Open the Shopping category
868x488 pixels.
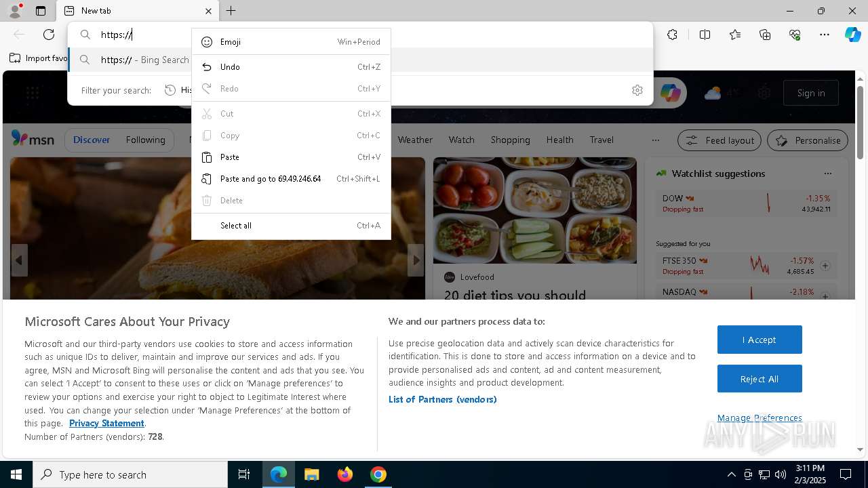[510, 140]
